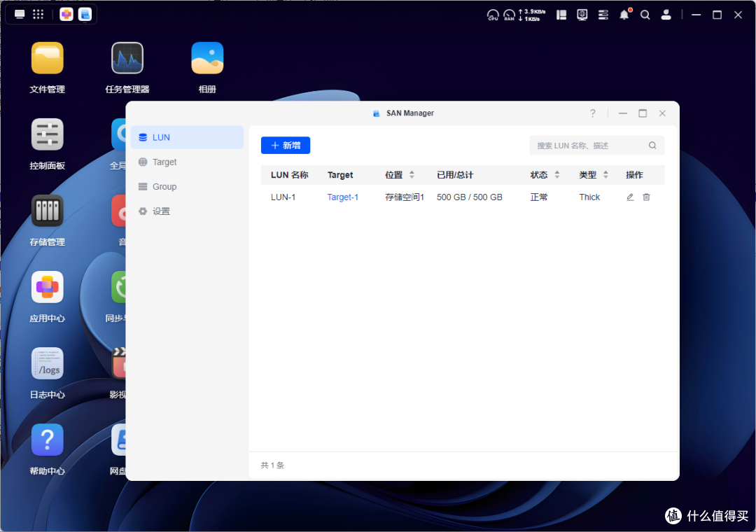The width and height of the screenshot is (756, 532).
Task: Delete LUN-1 with the trash icon
Action: 647,197
